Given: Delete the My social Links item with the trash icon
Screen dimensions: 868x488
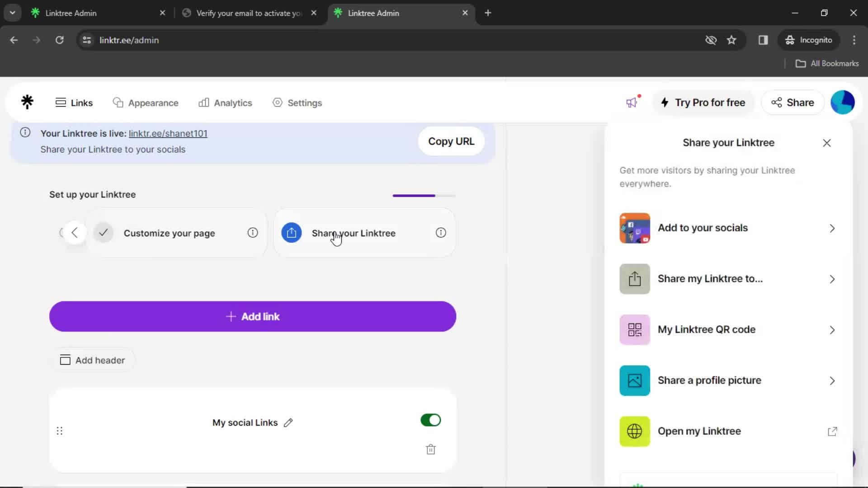Looking at the screenshot, I should click(x=431, y=449).
